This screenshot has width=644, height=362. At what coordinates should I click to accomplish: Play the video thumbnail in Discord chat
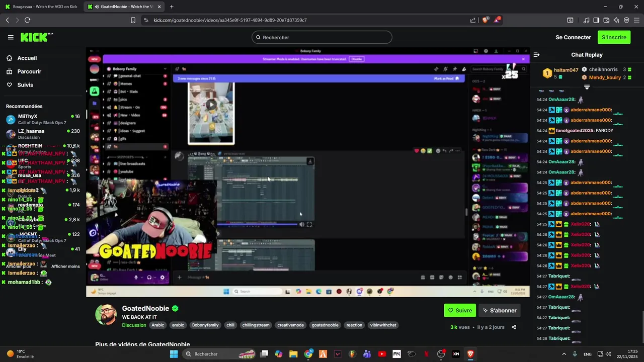pos(211,105)
